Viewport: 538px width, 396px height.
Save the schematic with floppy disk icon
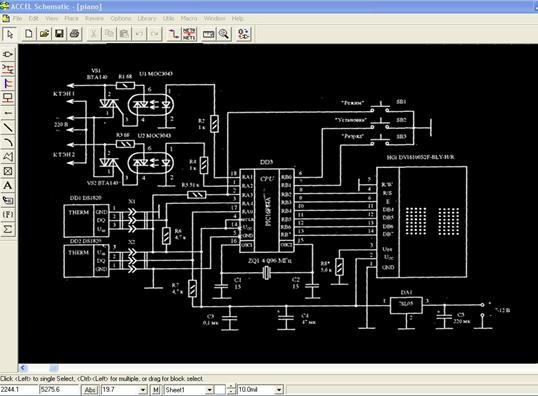point(60,34)
